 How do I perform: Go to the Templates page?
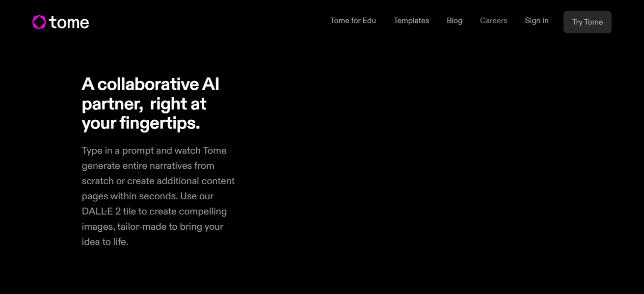[x=411, y=21]
